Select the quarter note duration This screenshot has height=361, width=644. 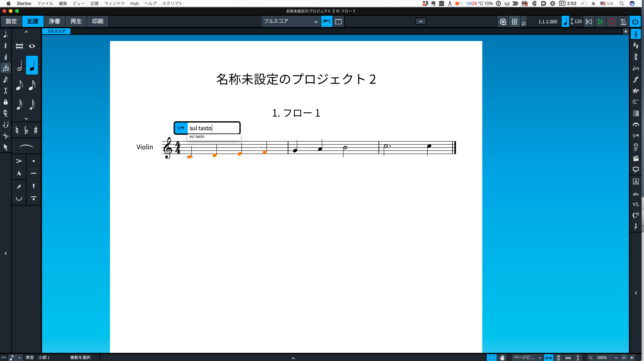click(x=32, y=65)
